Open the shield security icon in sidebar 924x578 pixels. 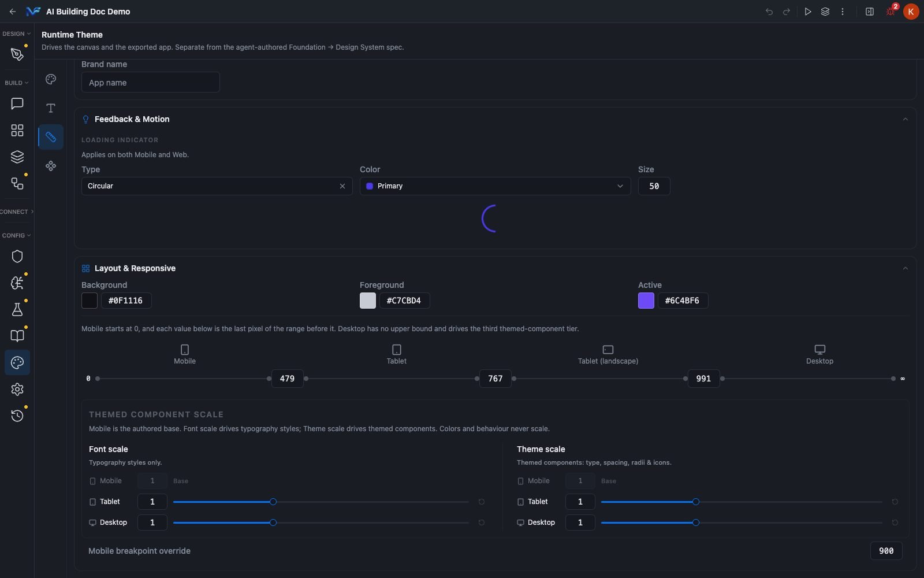pos(17,256)
